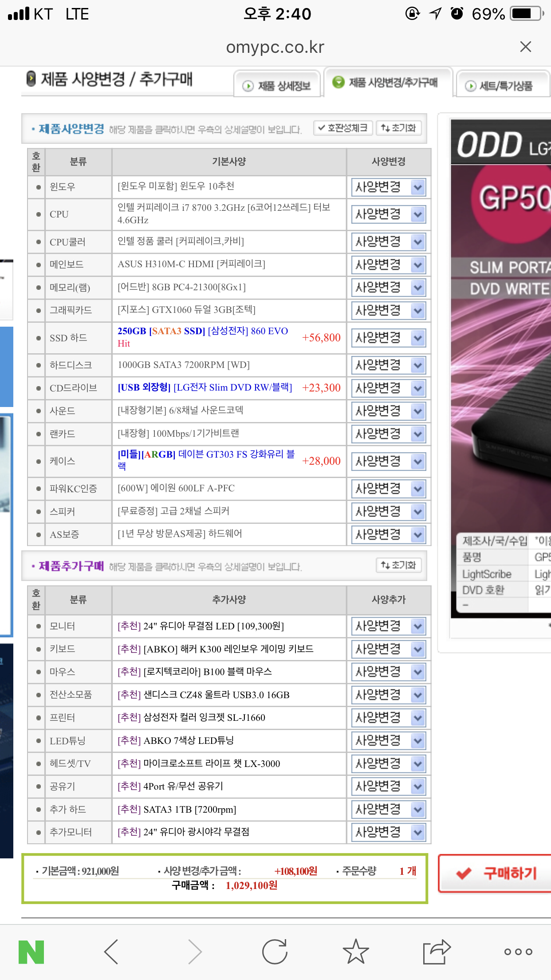Open 사양추가 dropdown for 추가모니터
Viewport: 551px width, 980px height.
tap(389, 832)
